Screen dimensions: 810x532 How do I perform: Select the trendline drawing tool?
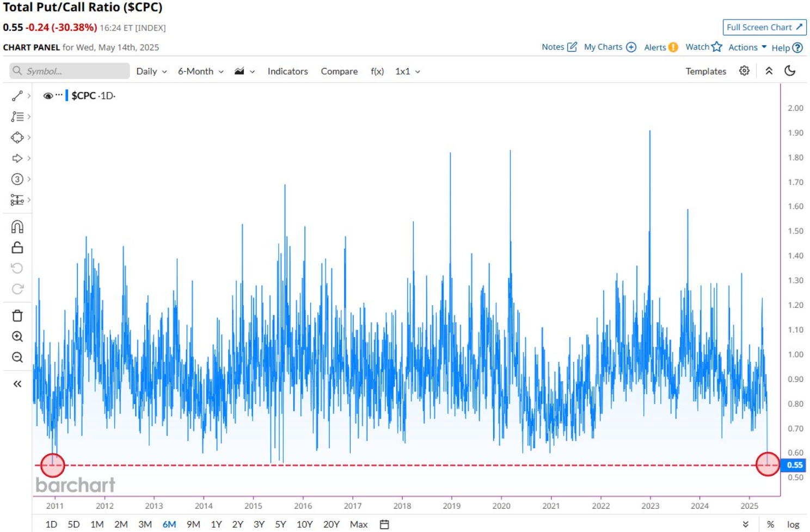click(x=17, y=96)
